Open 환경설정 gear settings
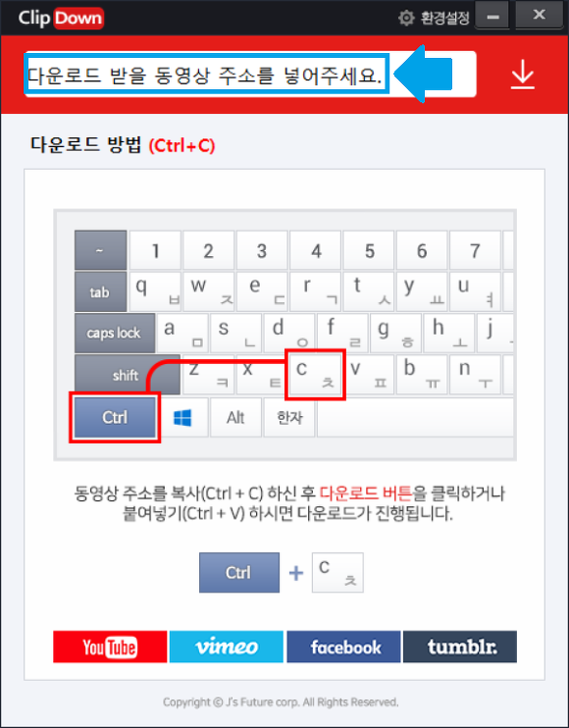Viewport: 569px width, 728px height. (x=434, y=18)
